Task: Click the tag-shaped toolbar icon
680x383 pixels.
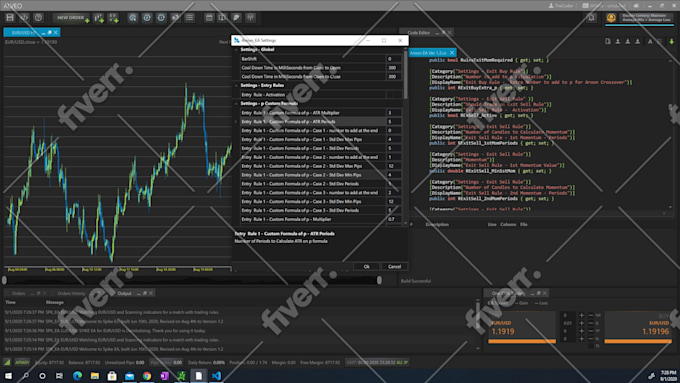Action: (175, 18)
